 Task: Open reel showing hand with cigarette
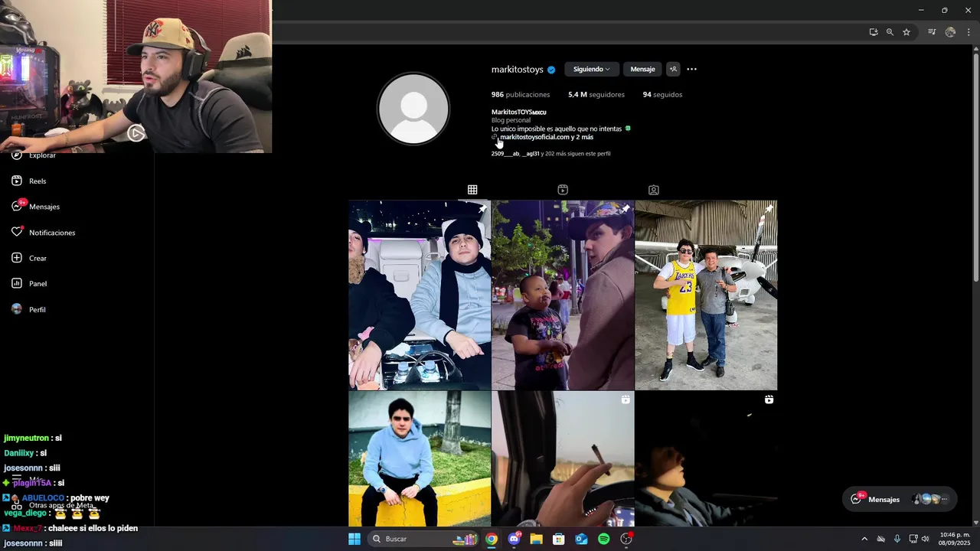click(x=563, y=458)
